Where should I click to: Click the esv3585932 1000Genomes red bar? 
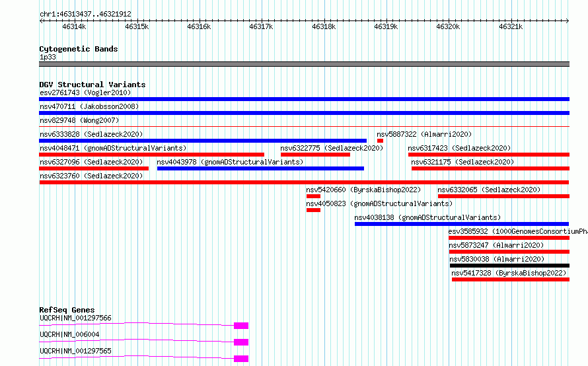click(509, 238)
